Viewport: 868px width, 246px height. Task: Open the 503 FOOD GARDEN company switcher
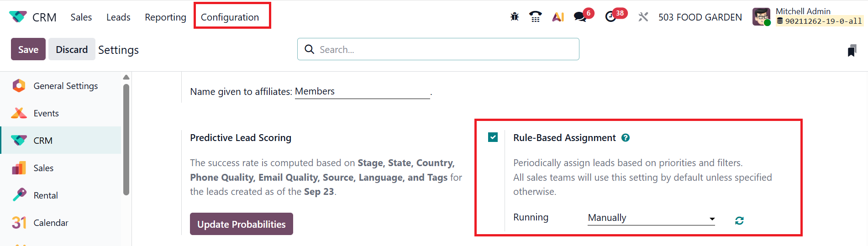(700, 17)
